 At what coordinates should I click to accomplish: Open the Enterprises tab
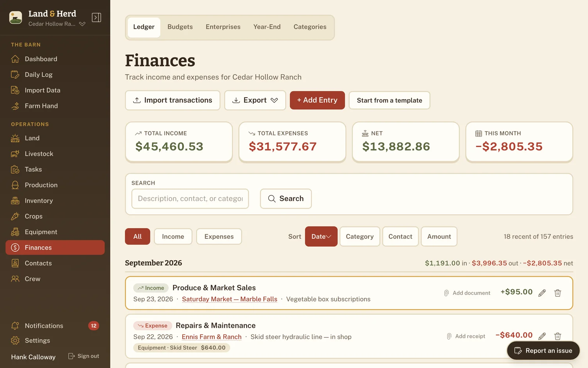click(223, 27)
